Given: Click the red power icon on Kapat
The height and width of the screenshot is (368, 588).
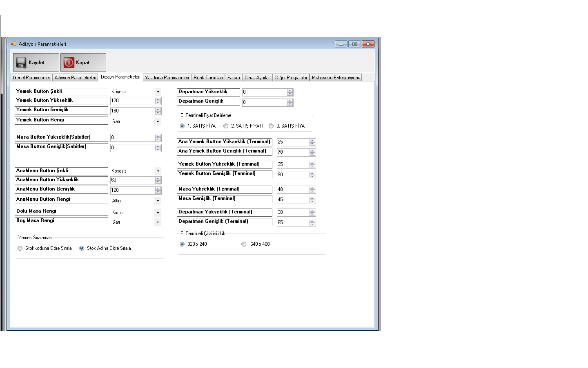Looking at the screenshot, I should (x=69, y=63).
